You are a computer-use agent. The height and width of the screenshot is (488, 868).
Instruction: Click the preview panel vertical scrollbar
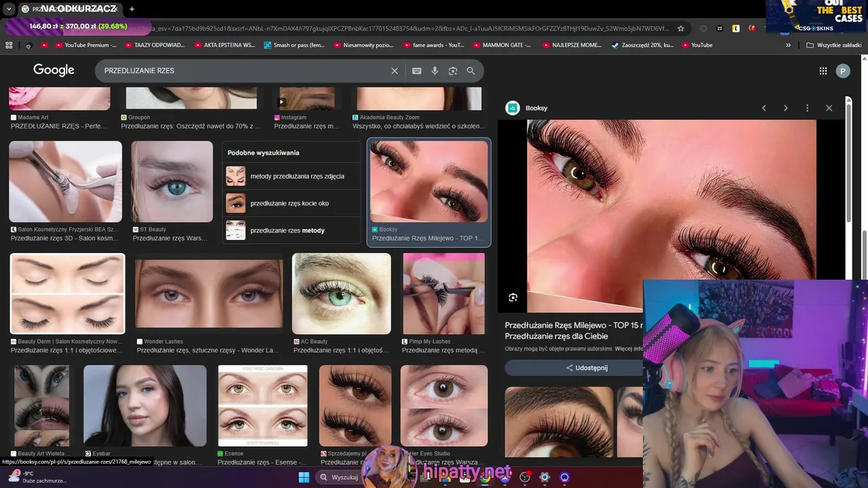[848, 163]
